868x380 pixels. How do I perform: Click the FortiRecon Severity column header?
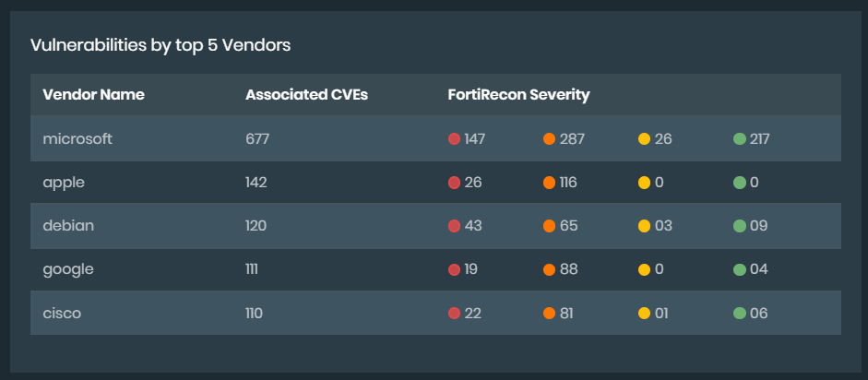(518, 95)
